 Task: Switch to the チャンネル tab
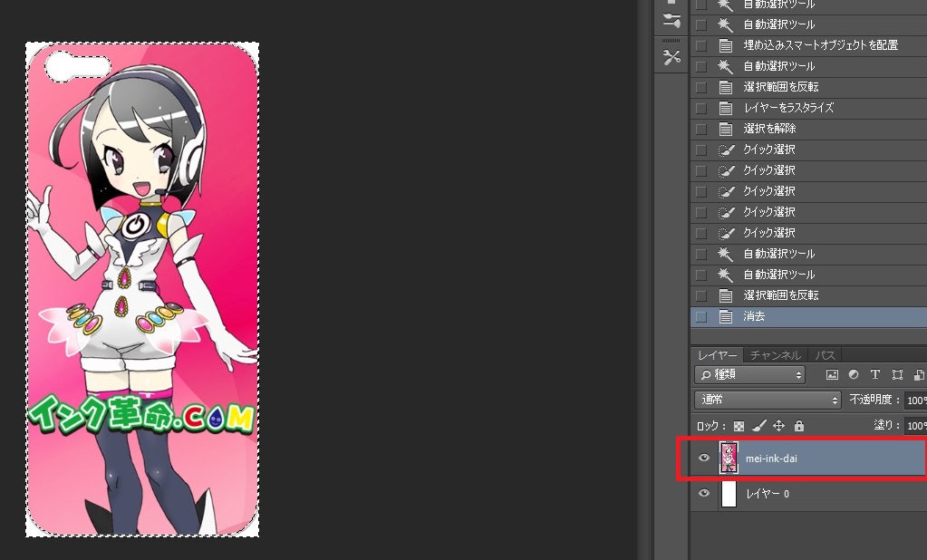coord(775,355)
